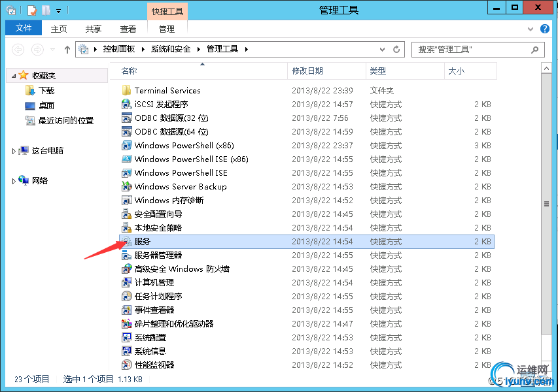The image size is (558, 392).
Task: Click the forward navigation arrow
Action: (37, 50)
